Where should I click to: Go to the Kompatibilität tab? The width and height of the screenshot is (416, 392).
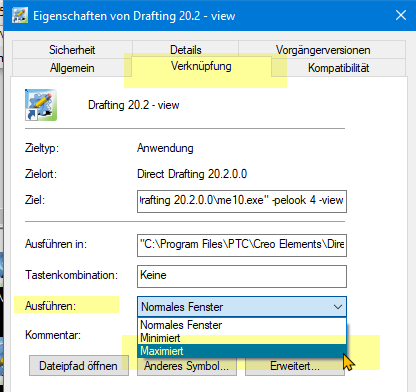coord(338,68)
